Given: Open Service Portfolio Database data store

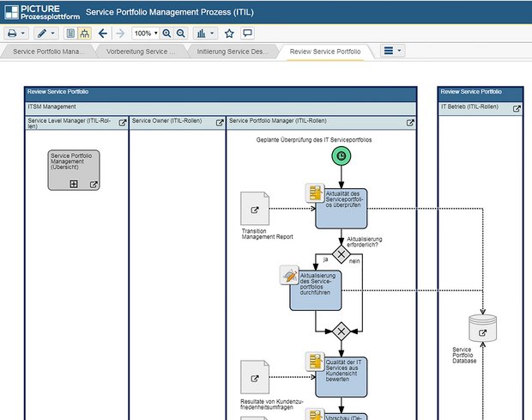Looking at the screenshot, I should point(482,328).
